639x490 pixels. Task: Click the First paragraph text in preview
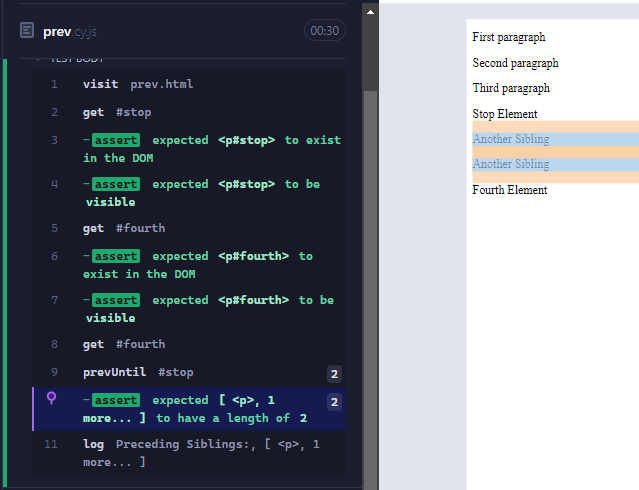coord(509,37)
